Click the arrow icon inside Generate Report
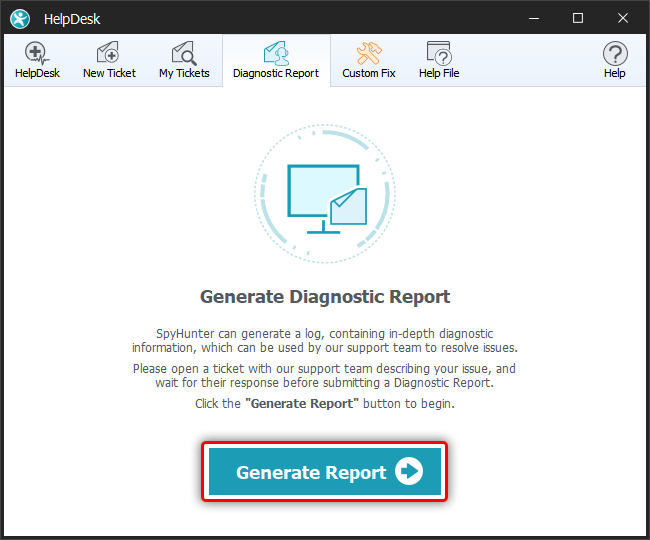Screen dimensions: 650x540 [409, 472]
